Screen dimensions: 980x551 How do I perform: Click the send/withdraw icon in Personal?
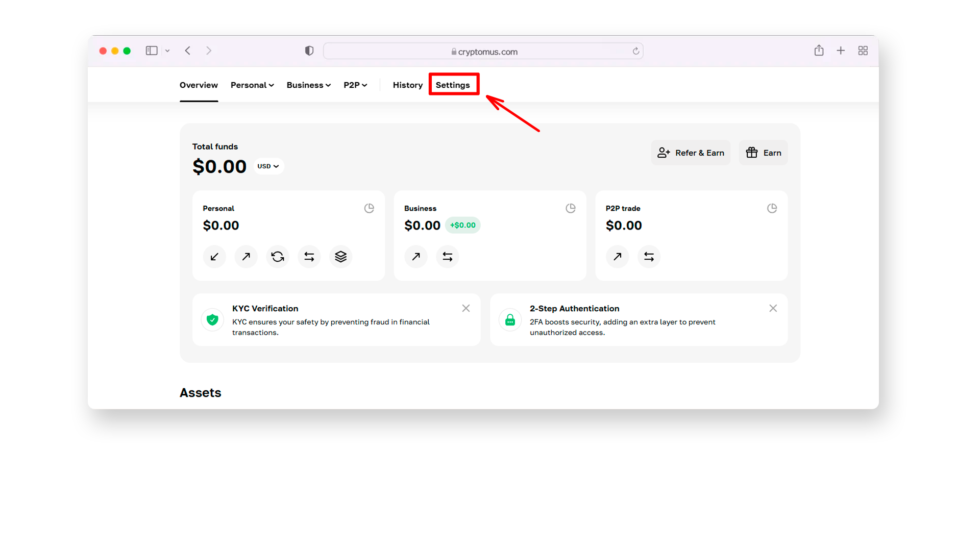(246, 256)
